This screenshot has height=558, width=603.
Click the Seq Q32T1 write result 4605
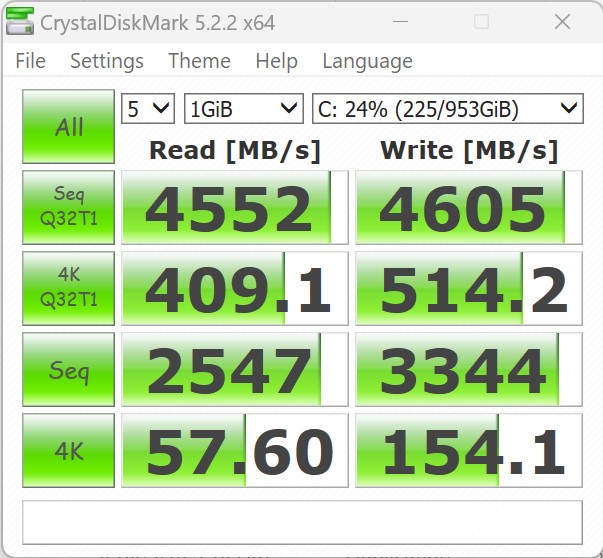(469, 208)
